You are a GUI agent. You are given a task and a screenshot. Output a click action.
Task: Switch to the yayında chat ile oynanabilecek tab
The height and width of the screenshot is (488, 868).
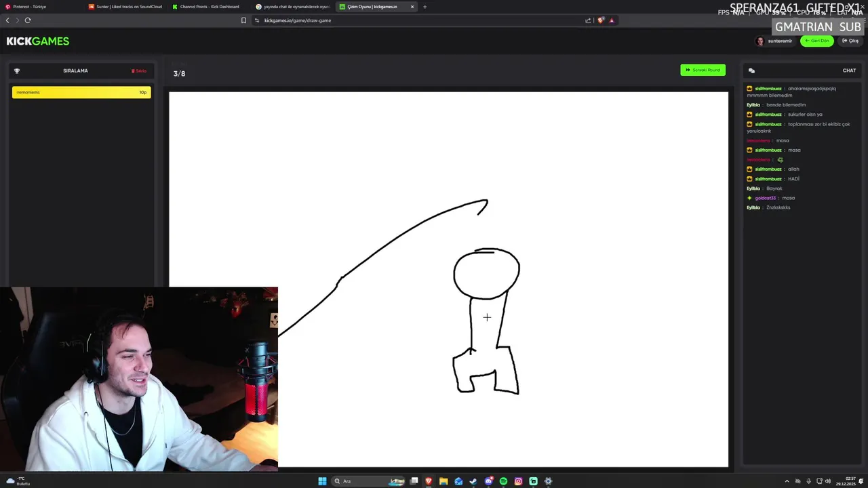click(292, 7)
